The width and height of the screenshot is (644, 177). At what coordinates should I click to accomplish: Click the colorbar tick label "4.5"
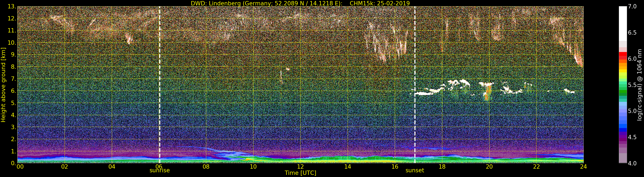click(632, 137)
